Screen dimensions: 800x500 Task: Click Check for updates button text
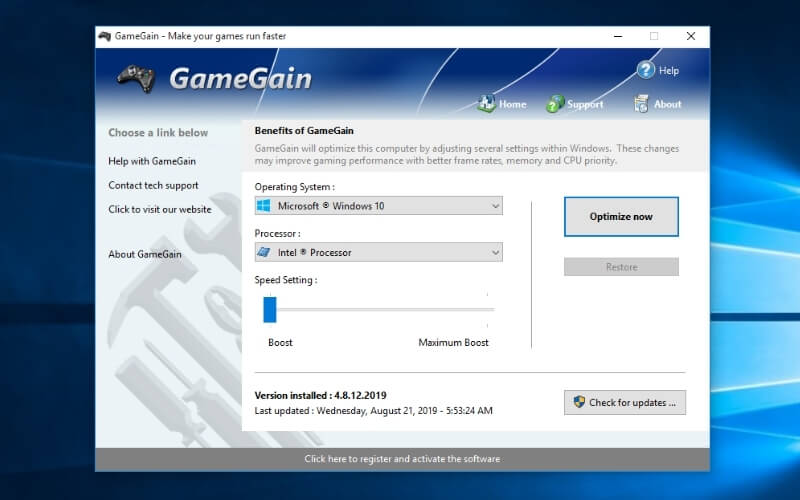point(632,403)
